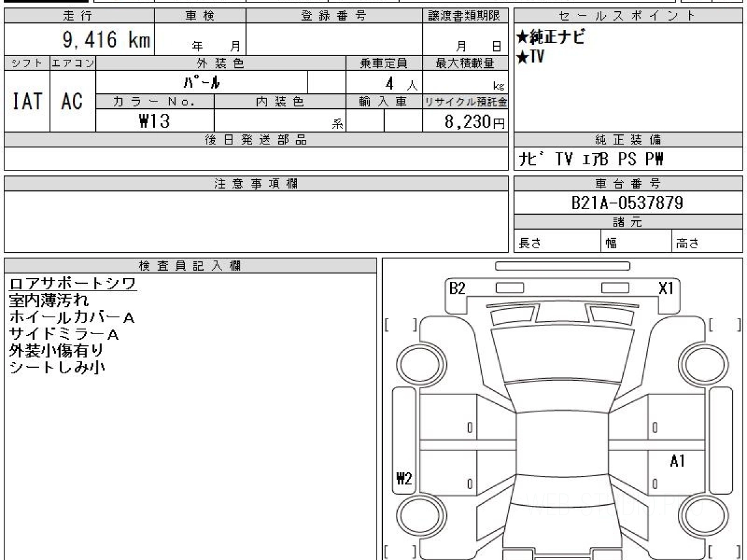Click the エアコン header cell
The width and height of the screenshot is (747, 560).
[73, 63]
